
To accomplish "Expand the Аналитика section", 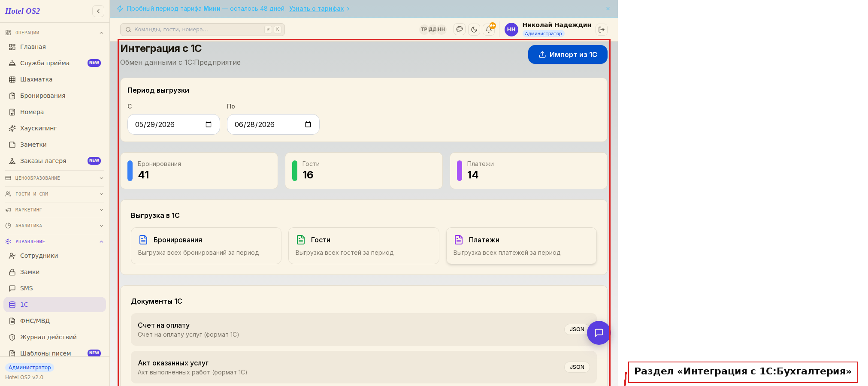I will click(54, 226).
